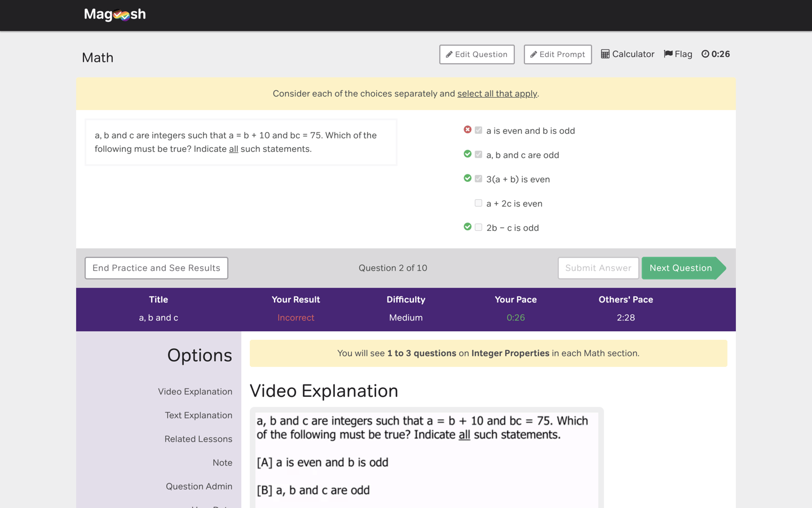Check the '2b − c is odd' option
The height and width of the screenshot is (508, 812).
[x=478, y=227]
